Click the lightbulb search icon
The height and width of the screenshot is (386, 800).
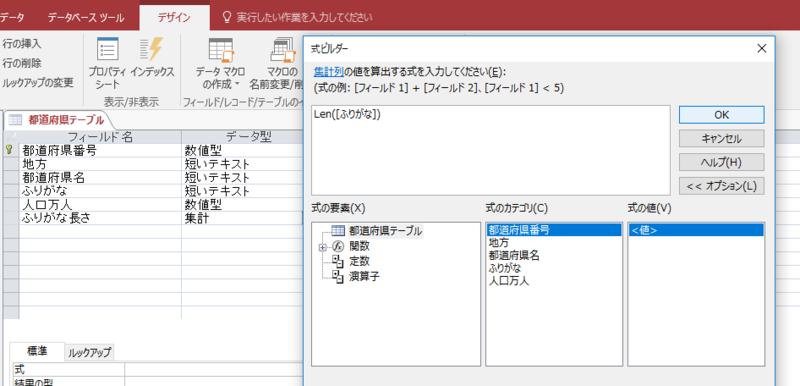(x=228, y=17)
